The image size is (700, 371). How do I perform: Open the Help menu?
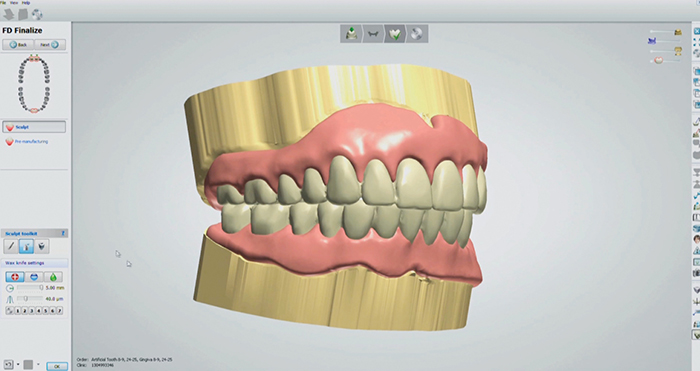tap(26, 3)
